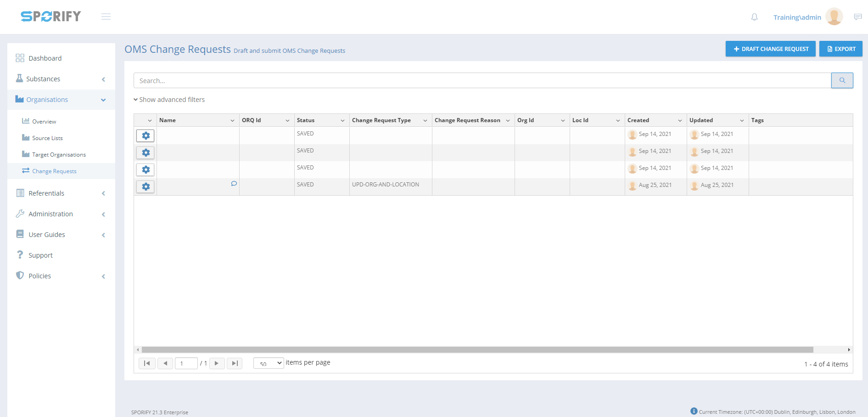This screenshot has height=417, width=868.
Task: Open the Status column dropdown arrow
Action: click(x=342, y=120)
